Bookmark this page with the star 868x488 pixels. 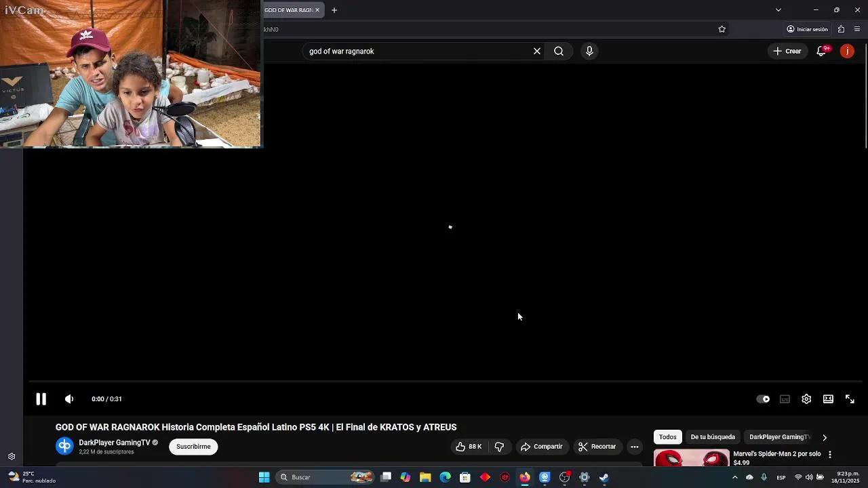point(722,29)
